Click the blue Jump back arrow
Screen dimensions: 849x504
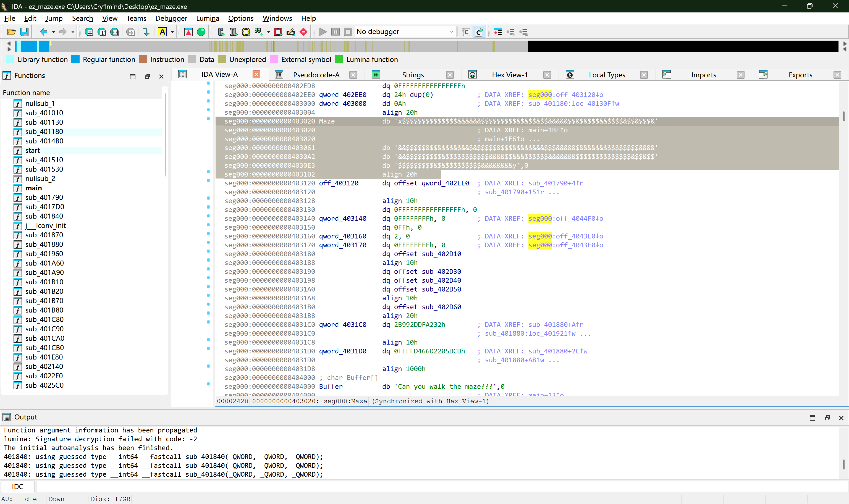[43, 32]
